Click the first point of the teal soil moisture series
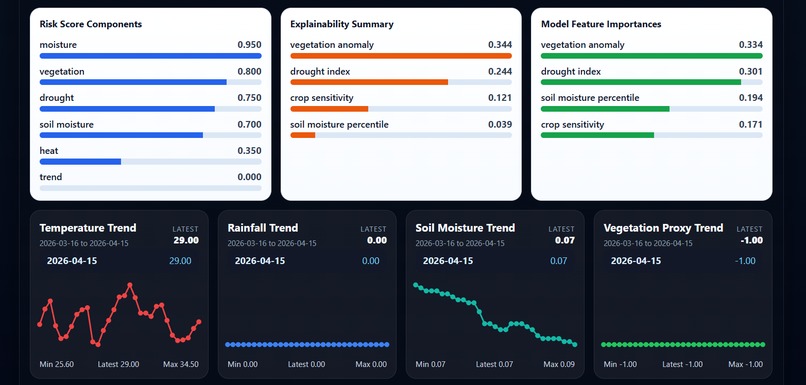Image resolution: width=806 pixels, height=385 pixels. [415, 284]
